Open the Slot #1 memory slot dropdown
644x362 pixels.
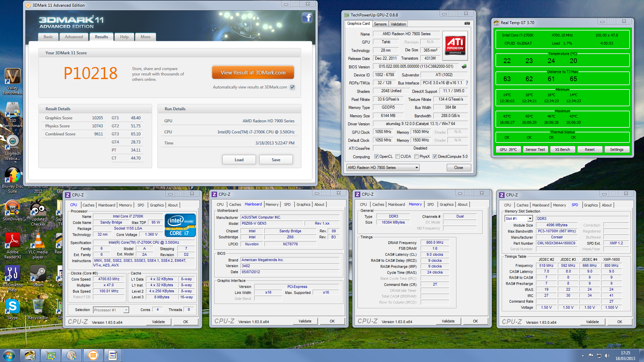(x=519, y=219)
